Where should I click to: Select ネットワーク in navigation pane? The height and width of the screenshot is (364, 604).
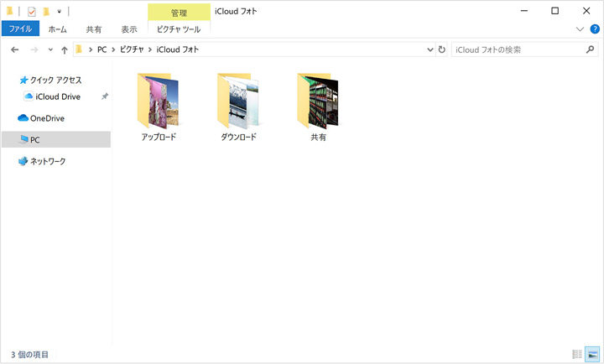42,161
